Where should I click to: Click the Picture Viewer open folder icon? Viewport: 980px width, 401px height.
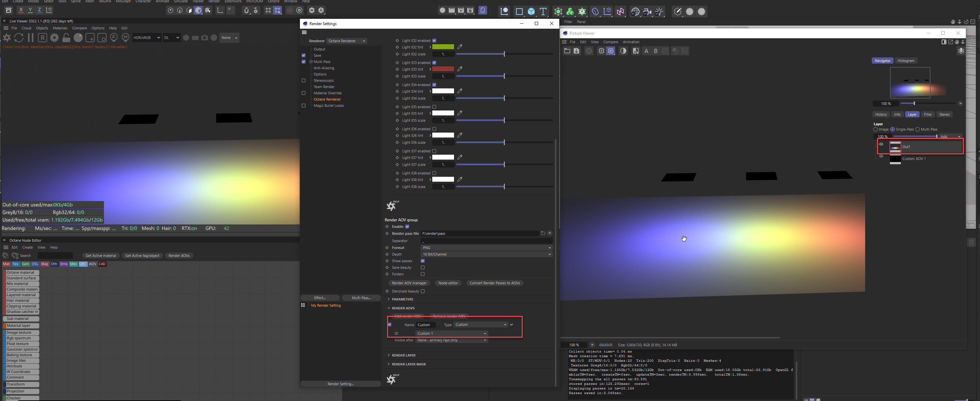coord(567,51)
